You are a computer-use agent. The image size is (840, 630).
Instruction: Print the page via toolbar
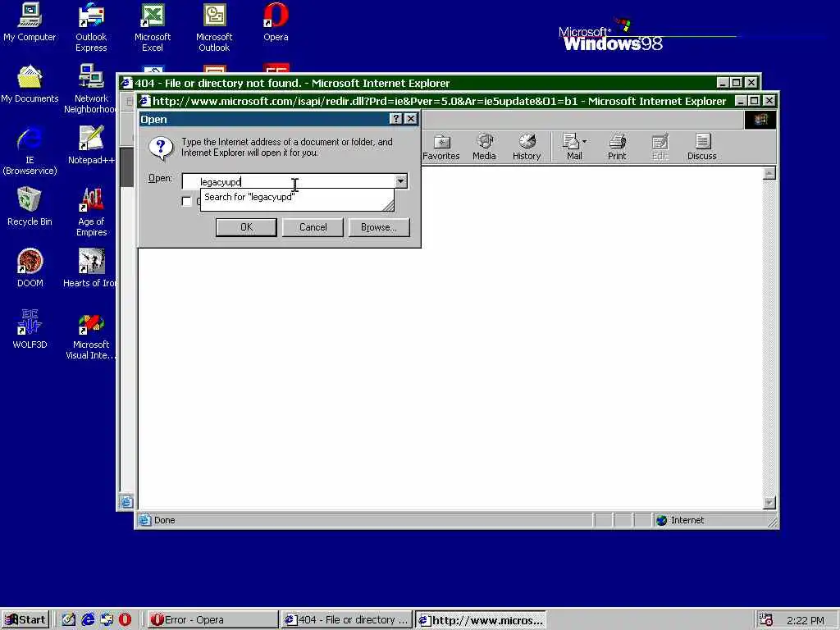pyautogui.click(x=617, y=147)
